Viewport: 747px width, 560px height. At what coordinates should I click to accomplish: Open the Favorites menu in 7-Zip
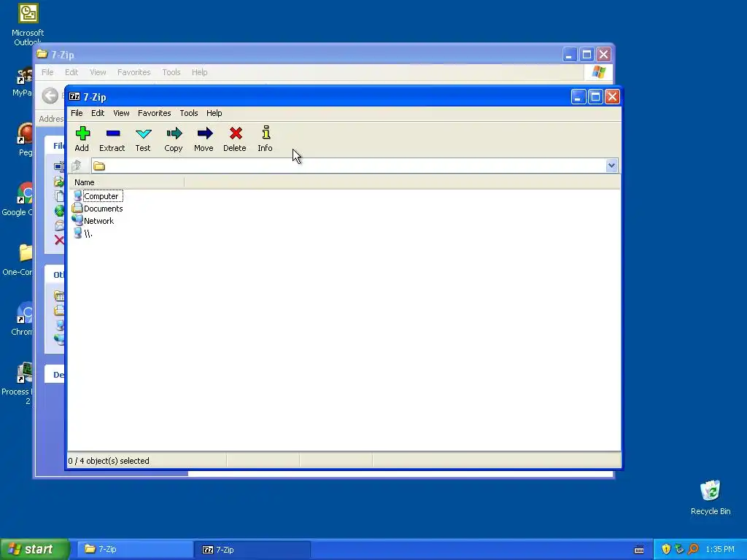pos(155,113)
